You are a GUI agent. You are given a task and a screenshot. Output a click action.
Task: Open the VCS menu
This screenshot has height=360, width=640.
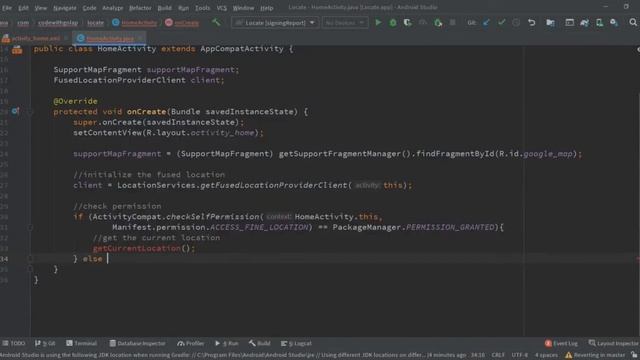click(222, 8)
